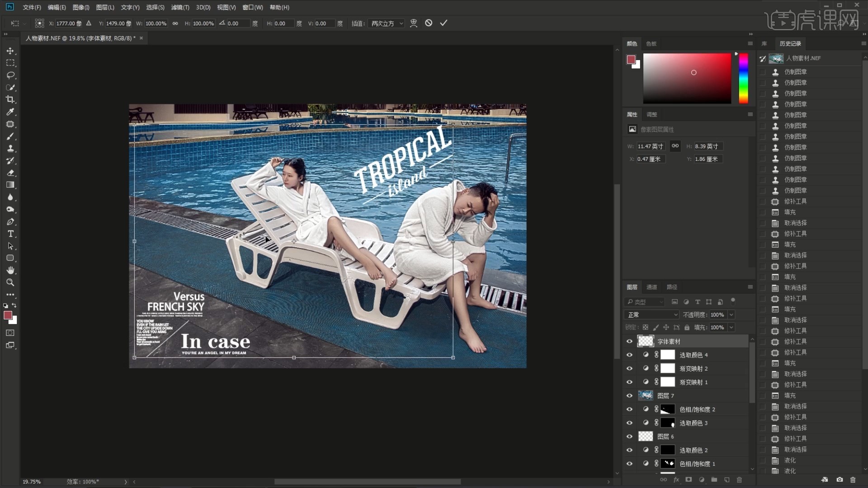868x488 pixels.
Task: Select the Move tool
Action: [x=10, y=51]
